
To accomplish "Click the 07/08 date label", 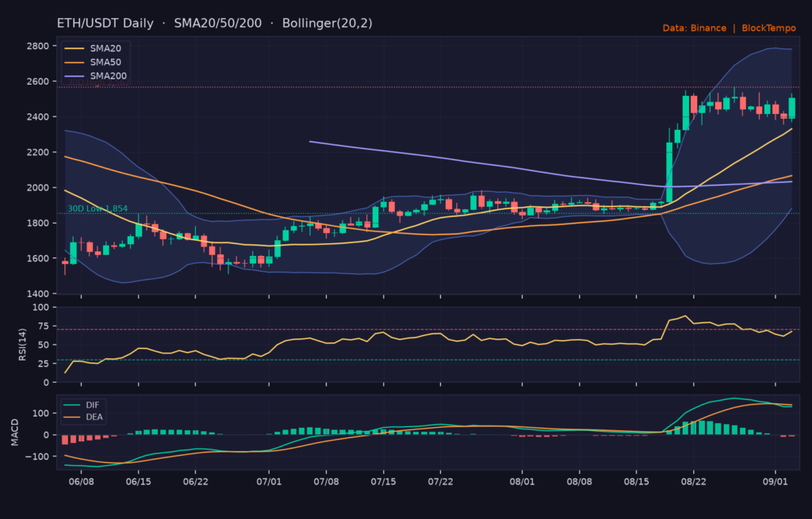I will pos(326,482).
